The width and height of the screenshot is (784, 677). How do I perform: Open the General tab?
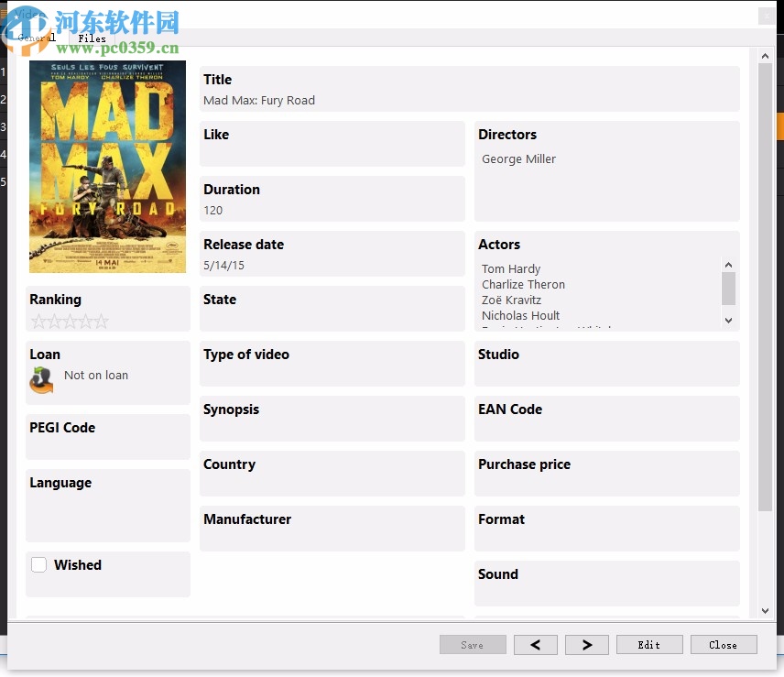click(x=37, y=38)
